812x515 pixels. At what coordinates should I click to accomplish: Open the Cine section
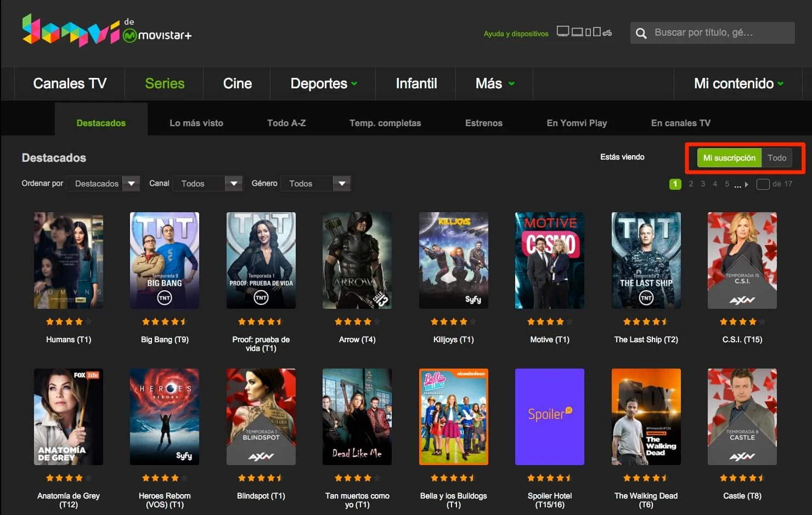(237, 83)
